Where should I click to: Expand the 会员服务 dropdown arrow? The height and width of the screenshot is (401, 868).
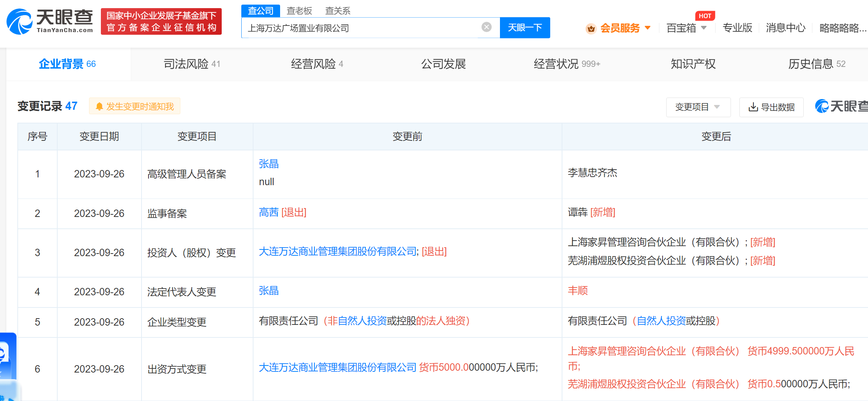pos(647,28)
